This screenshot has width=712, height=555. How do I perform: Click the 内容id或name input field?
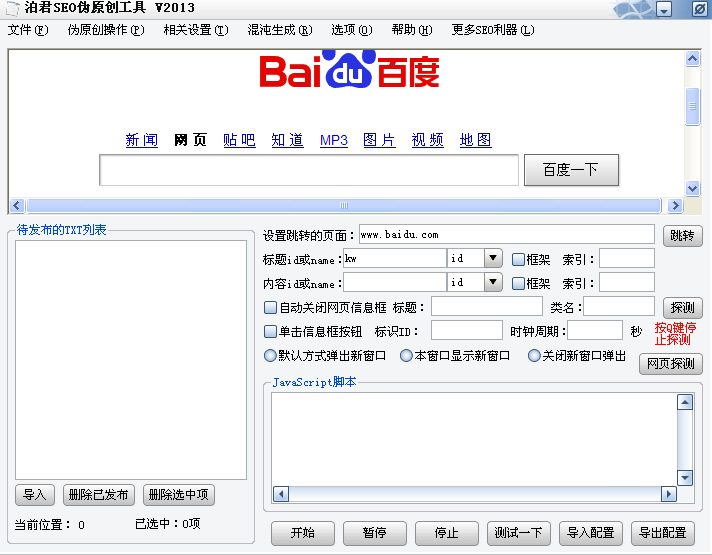point(395,282)
